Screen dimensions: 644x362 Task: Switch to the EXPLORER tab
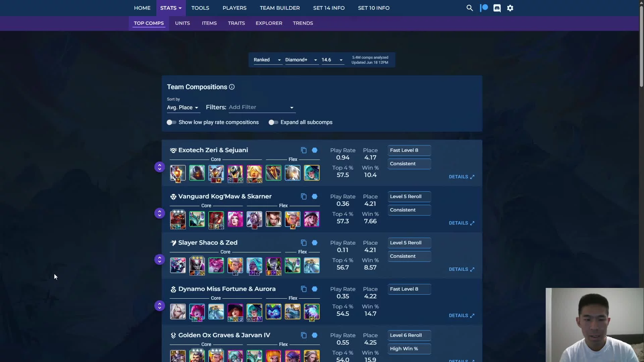(269, 23)
